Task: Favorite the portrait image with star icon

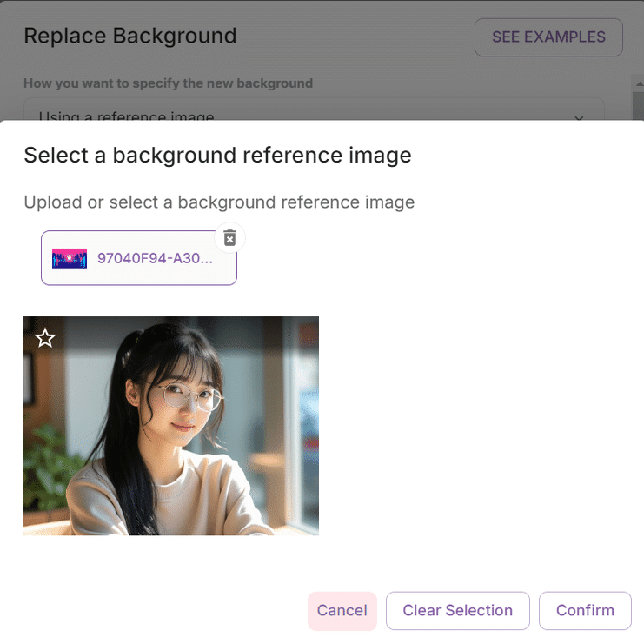Action: pyautogui.click(x=45, y=338)
